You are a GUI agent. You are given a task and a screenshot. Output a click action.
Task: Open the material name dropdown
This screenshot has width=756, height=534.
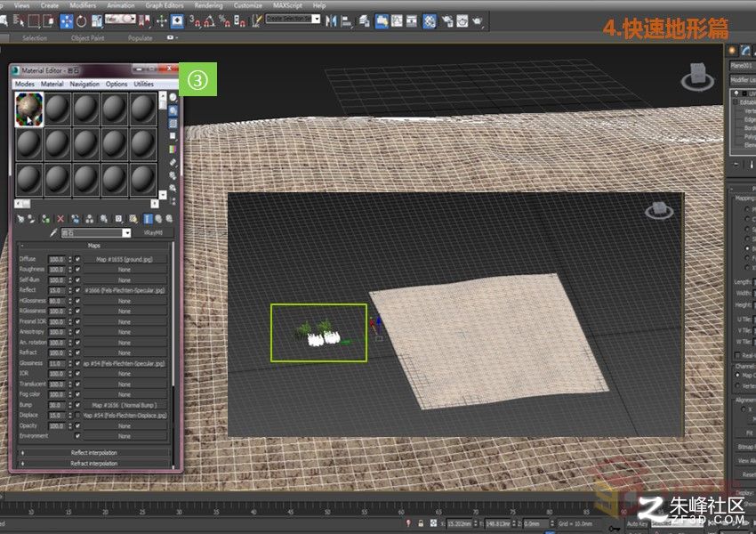point(126,233)
